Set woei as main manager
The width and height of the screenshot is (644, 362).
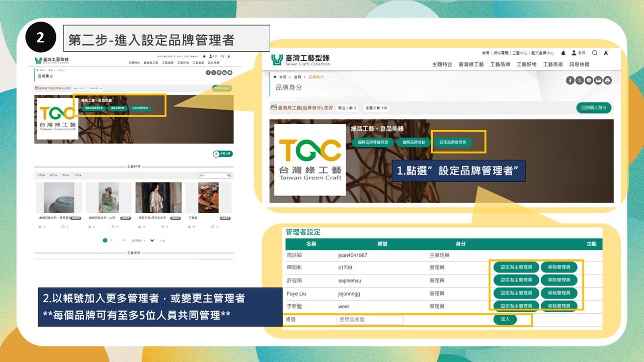[516, 306]
